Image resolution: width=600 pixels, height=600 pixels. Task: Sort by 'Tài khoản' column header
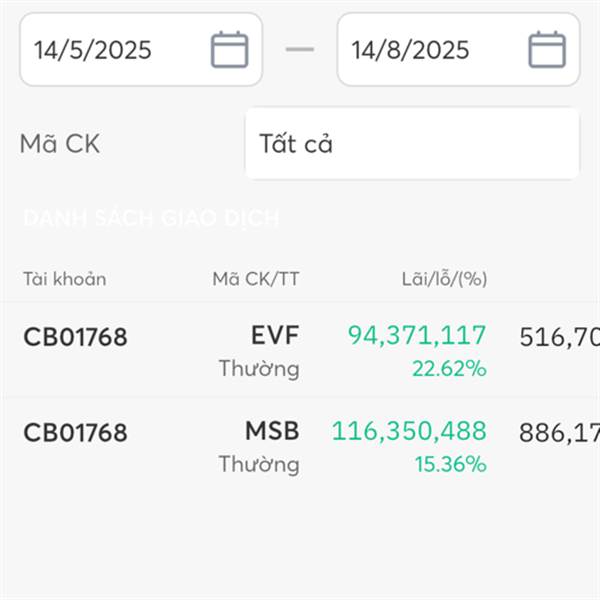click(65, 279)
